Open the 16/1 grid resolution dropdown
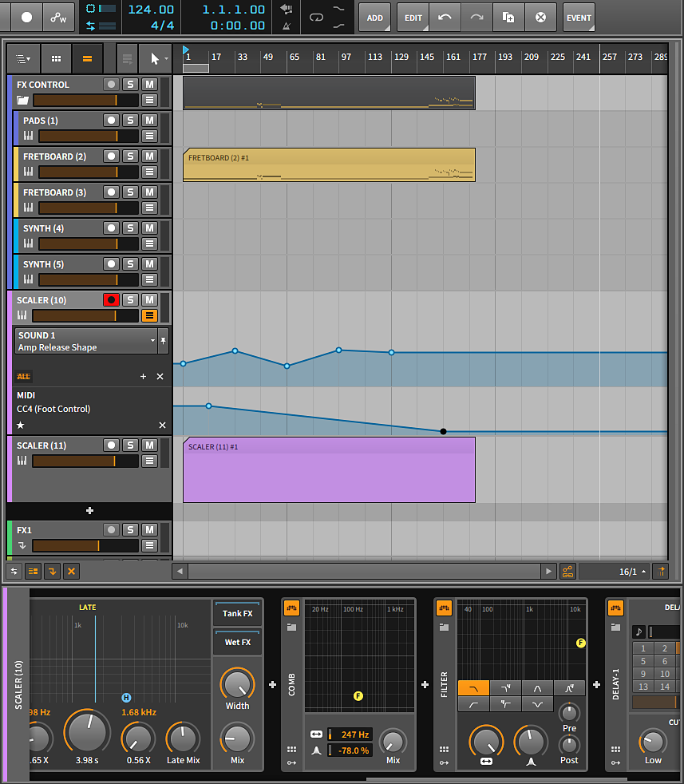 [x=615, y=571]
